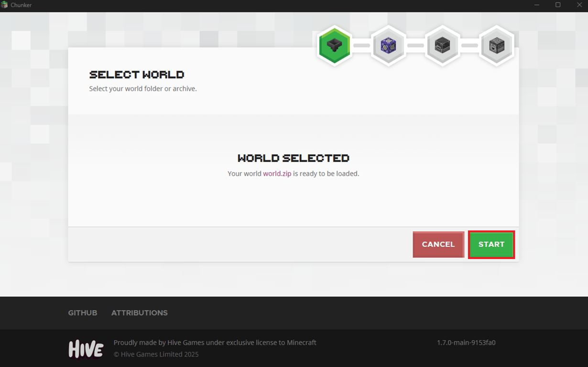Screen dimensions: 588x367
Task: Select the green hopper Select World step icon
Action: coord(334,46)
